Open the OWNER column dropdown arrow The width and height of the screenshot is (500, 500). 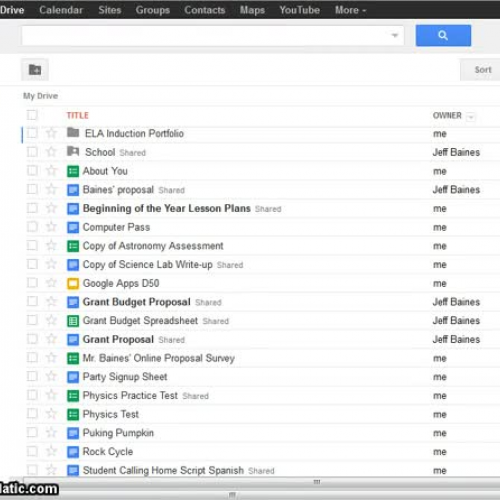coord(470,117)
